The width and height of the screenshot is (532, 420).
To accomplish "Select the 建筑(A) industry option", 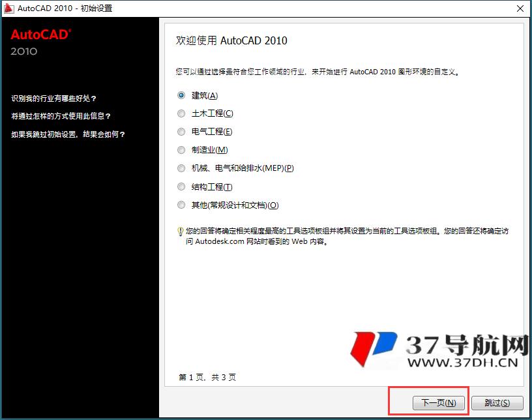I will pyautogui.click(x=181, y=95).
